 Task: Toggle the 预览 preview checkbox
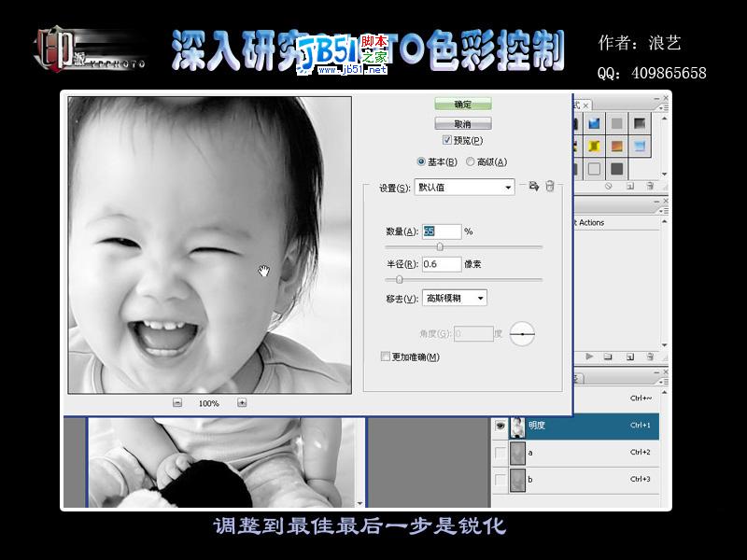[x=447, y=140]
